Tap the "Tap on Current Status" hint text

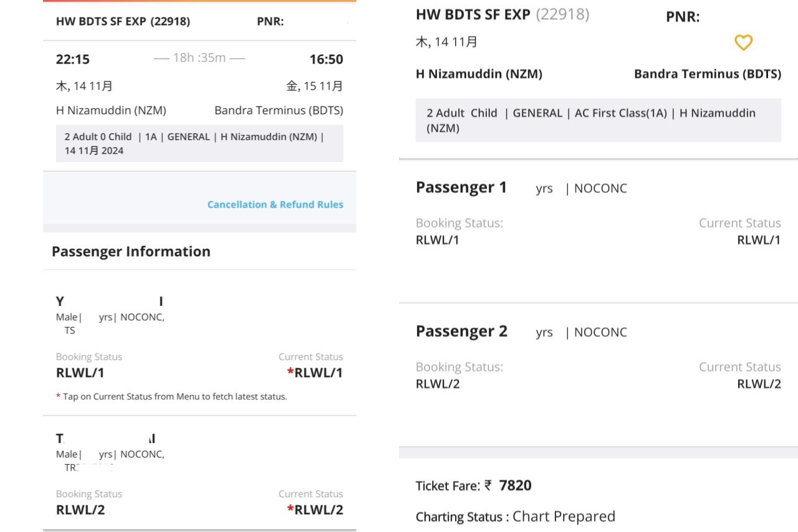pyautogui.click(x=175, y=396)
